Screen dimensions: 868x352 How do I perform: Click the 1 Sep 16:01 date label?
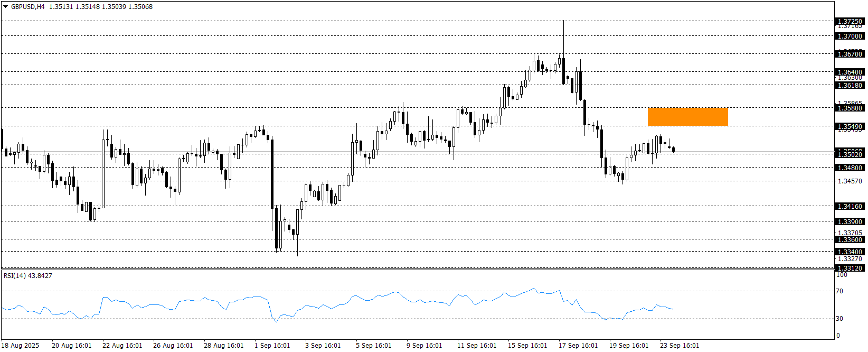point(272,346)
